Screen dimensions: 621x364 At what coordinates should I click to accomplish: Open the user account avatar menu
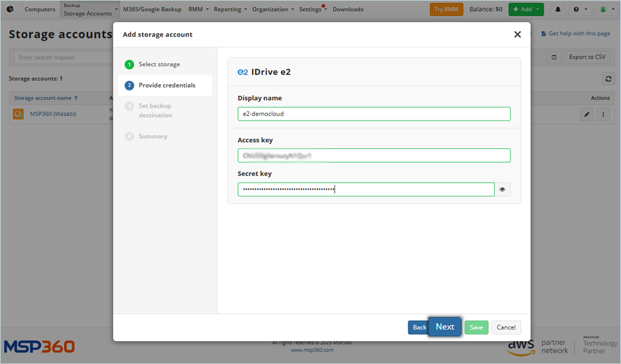pyautogui.click(x=605, y=10)
